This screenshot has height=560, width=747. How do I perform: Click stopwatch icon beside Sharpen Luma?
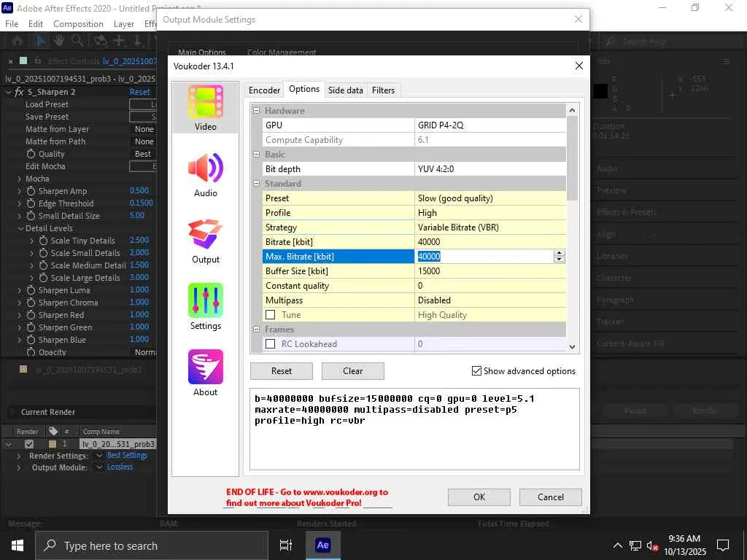coord(31,290)
